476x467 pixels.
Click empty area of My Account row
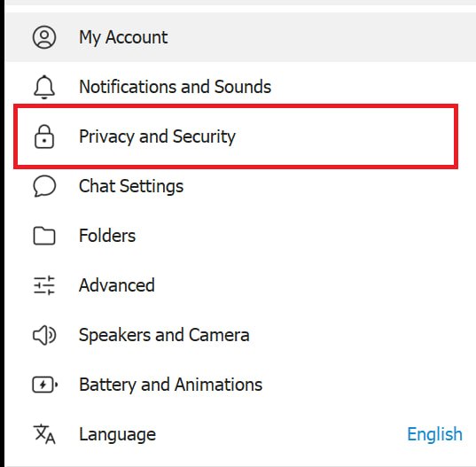[319, 37]
